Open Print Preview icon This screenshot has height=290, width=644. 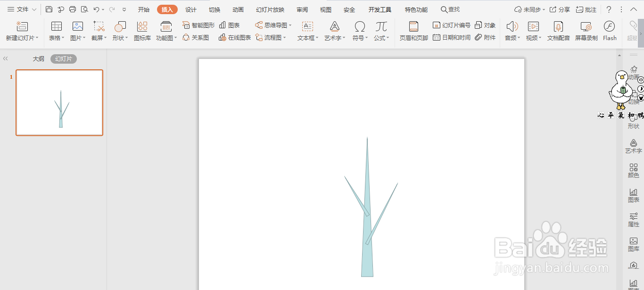coord(84,9)
